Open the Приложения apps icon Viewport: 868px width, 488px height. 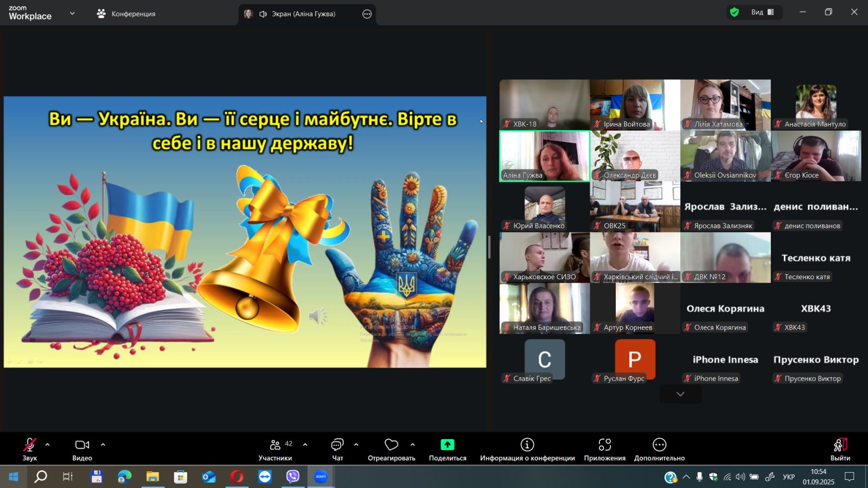(604, 445)
